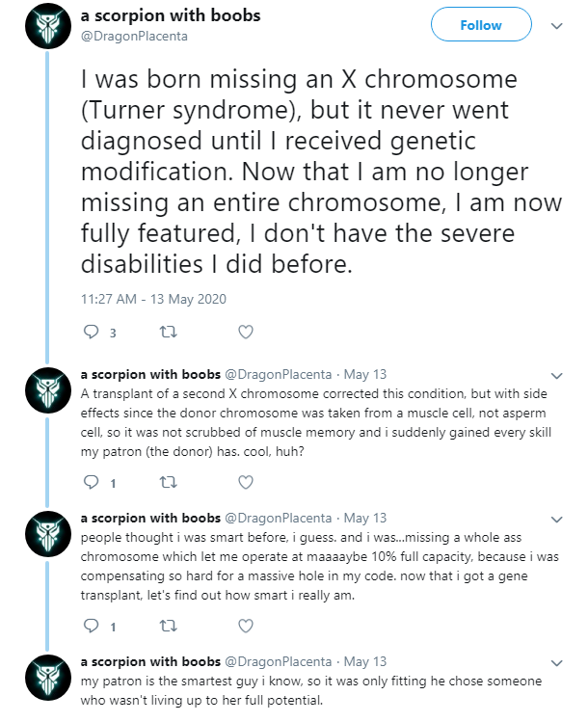Reply to the main Turner syndrome tweet
588x722 pixels.
[92, 332]
